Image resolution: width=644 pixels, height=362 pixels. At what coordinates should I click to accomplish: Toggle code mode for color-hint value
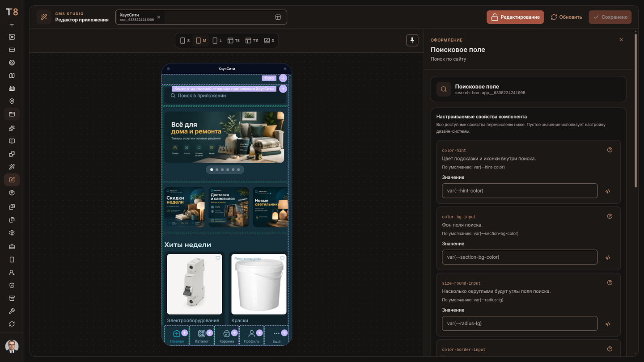click(x=608, y=191)
